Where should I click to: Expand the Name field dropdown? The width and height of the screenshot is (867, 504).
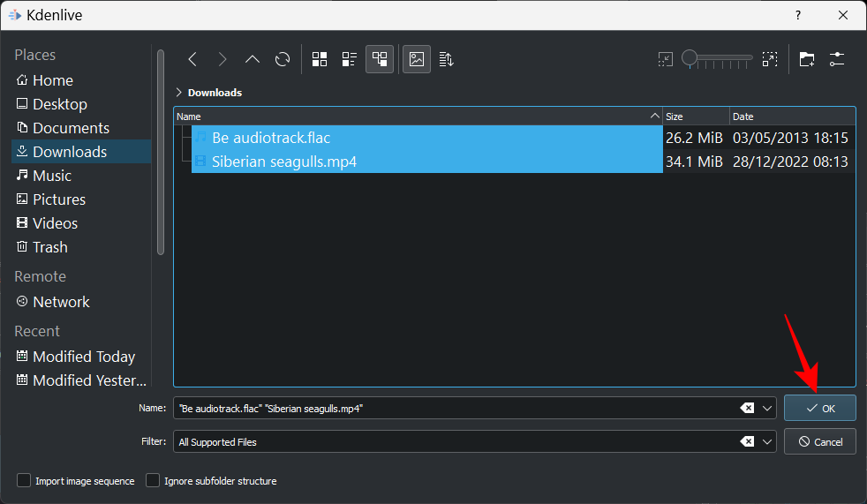click(x=767, y=409)
